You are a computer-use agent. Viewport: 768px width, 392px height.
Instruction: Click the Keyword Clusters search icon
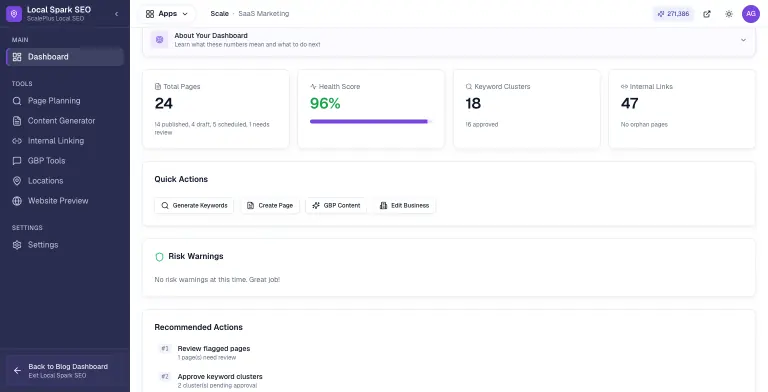469,87
